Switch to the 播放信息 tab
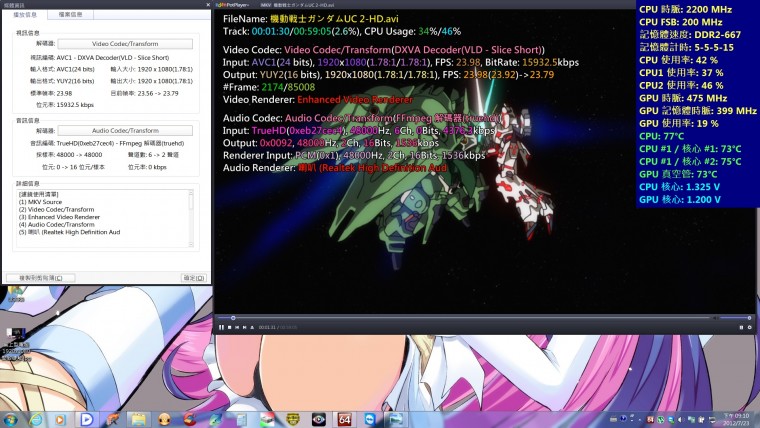 [25, 15]
